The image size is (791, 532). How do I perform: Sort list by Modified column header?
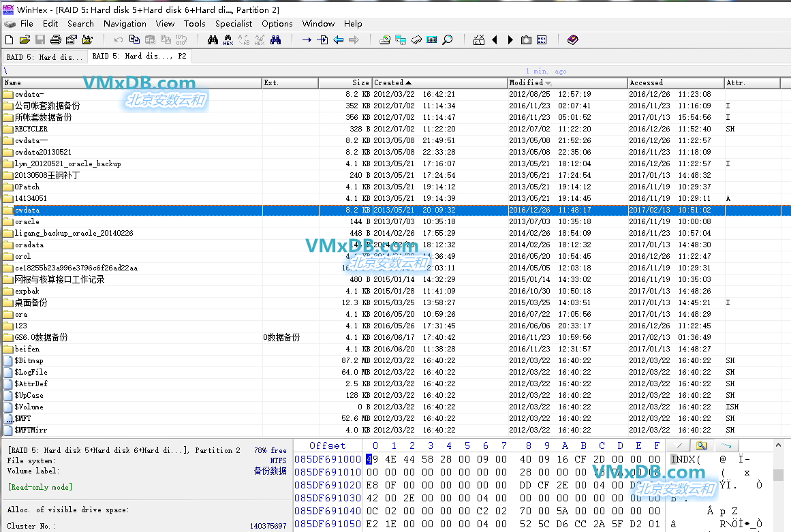point(568,82)
